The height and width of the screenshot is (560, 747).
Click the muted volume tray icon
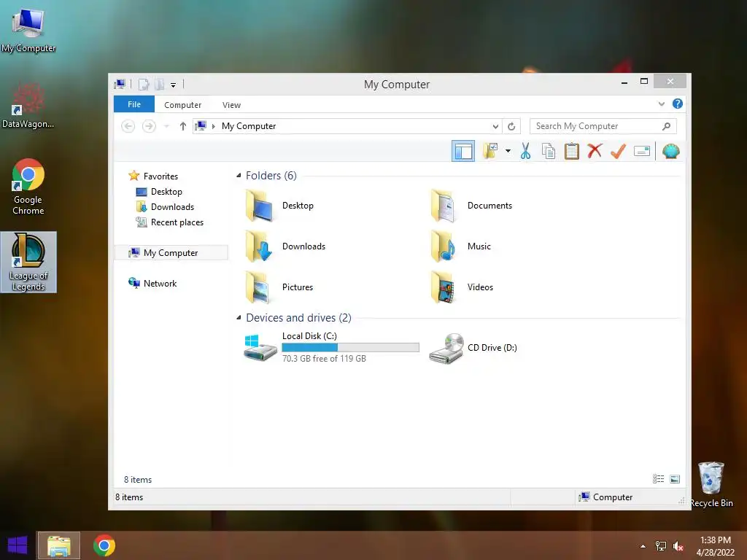pos(678,546)
